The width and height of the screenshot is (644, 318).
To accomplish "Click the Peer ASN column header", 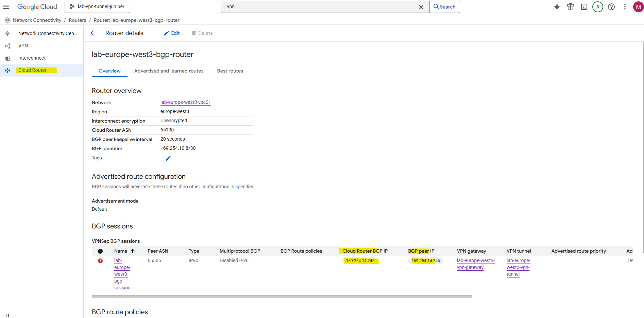I will click(158, 251).
